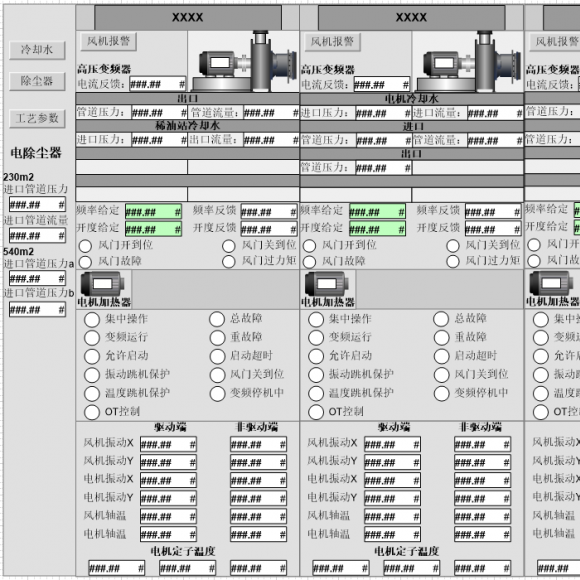
Task: Select the OT控制 indicator in the middle panel
Action: 316,412
